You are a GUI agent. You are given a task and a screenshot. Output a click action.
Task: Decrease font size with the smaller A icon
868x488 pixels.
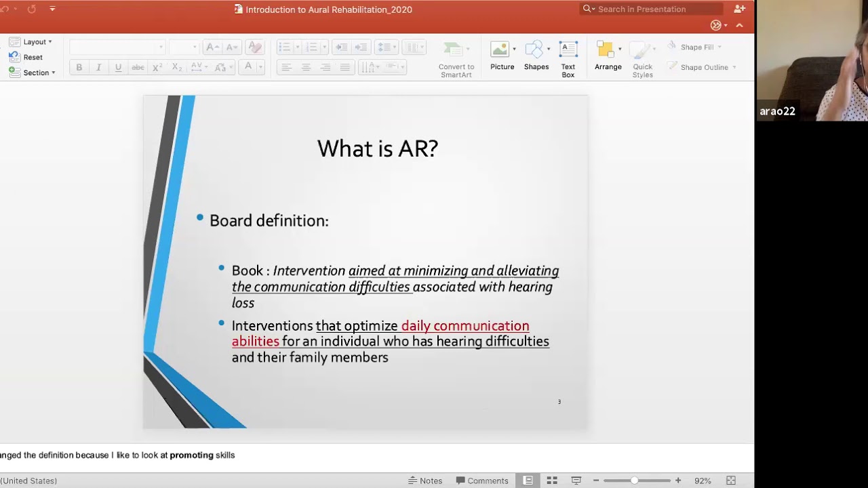tap(232, 47)
